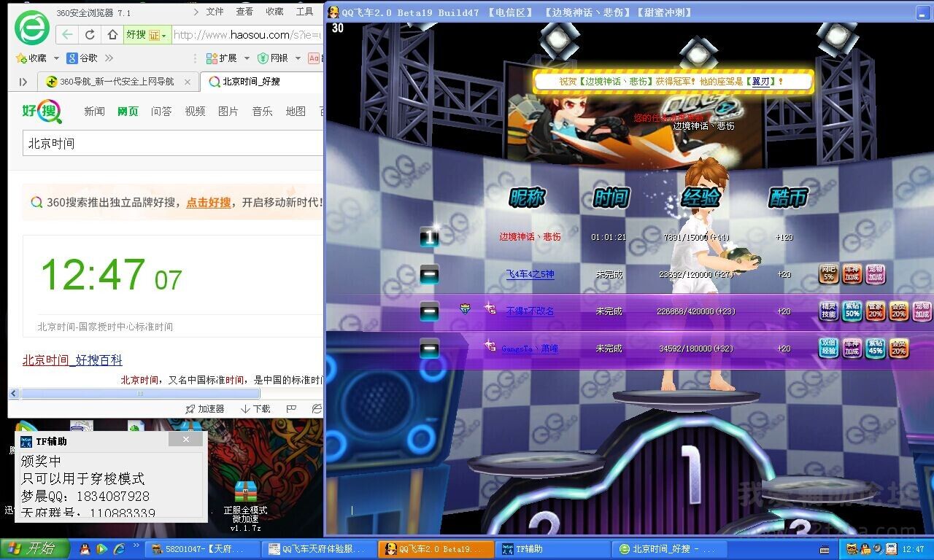The image size is (934, 560).
Task: Click the scrollbar left arrow in browser
Action: [13, 394]
